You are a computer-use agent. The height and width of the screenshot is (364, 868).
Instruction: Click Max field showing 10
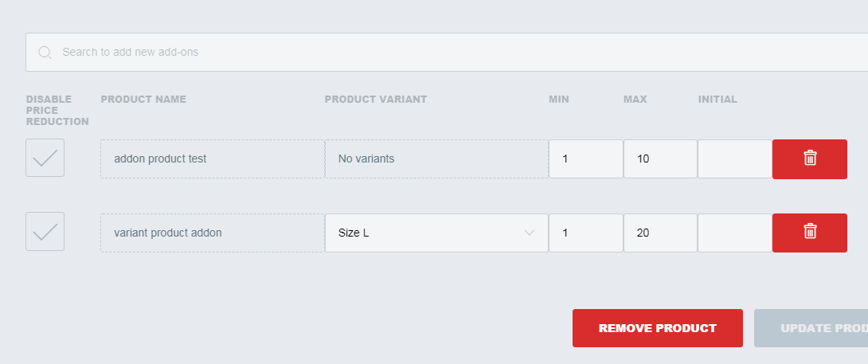(x=660, y=159)
